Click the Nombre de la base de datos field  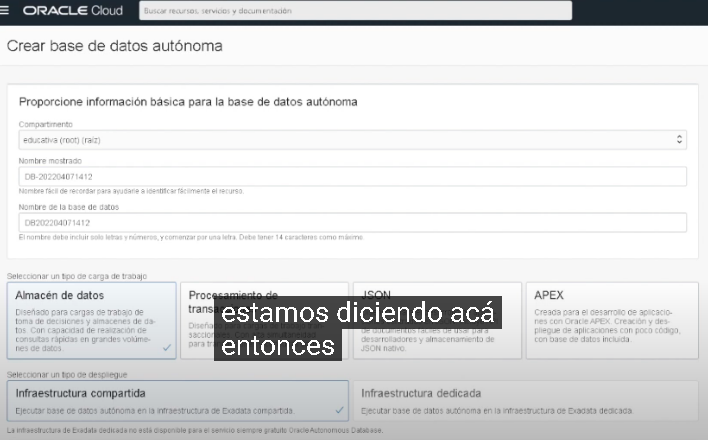click(x=353, y=223)
